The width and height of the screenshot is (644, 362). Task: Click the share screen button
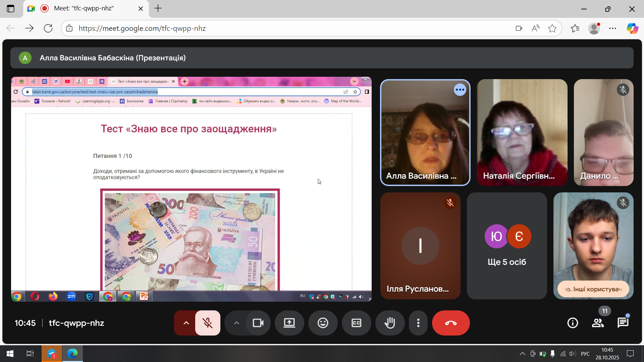[x=289, y=323]
